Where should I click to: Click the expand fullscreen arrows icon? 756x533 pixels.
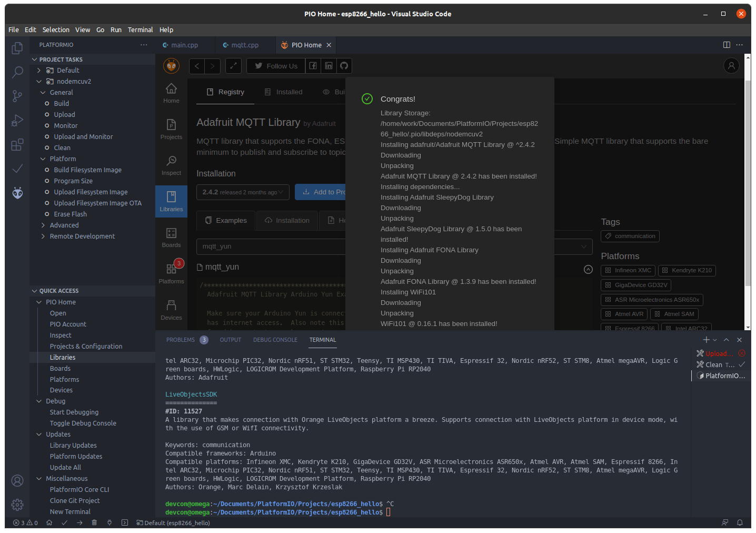pyautogui.click(x=233, y=66)
